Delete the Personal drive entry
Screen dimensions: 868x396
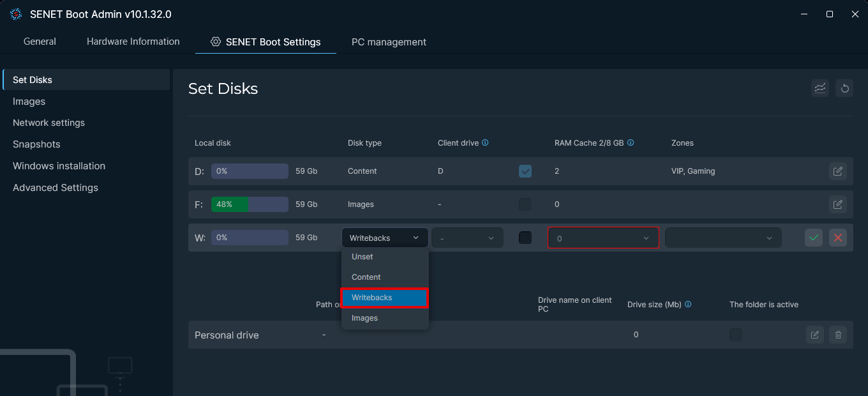839,335
